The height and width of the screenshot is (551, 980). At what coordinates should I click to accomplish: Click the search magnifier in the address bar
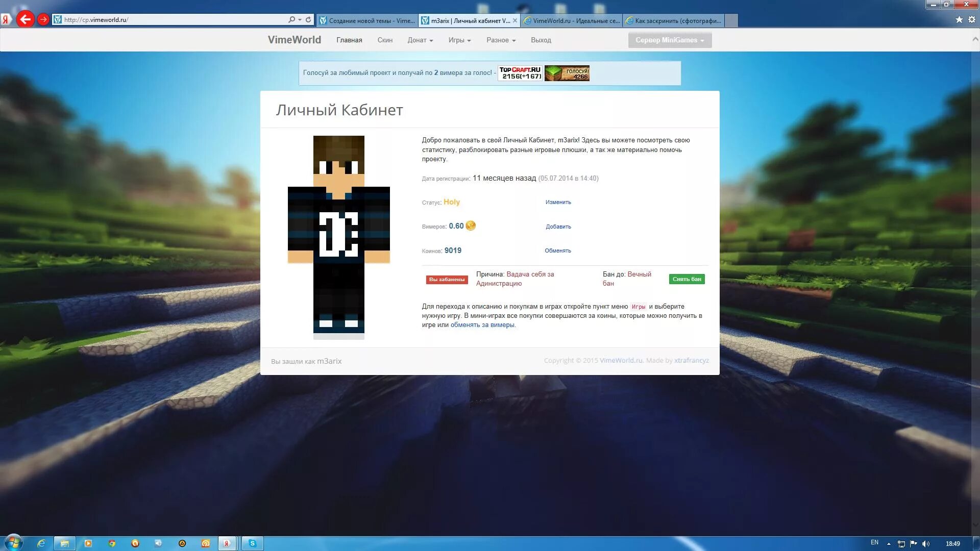pyautogui.click(x=291, y=19)
